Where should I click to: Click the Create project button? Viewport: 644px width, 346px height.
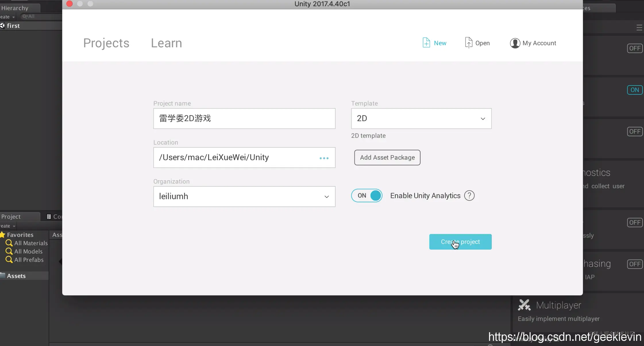click(460, 242)
